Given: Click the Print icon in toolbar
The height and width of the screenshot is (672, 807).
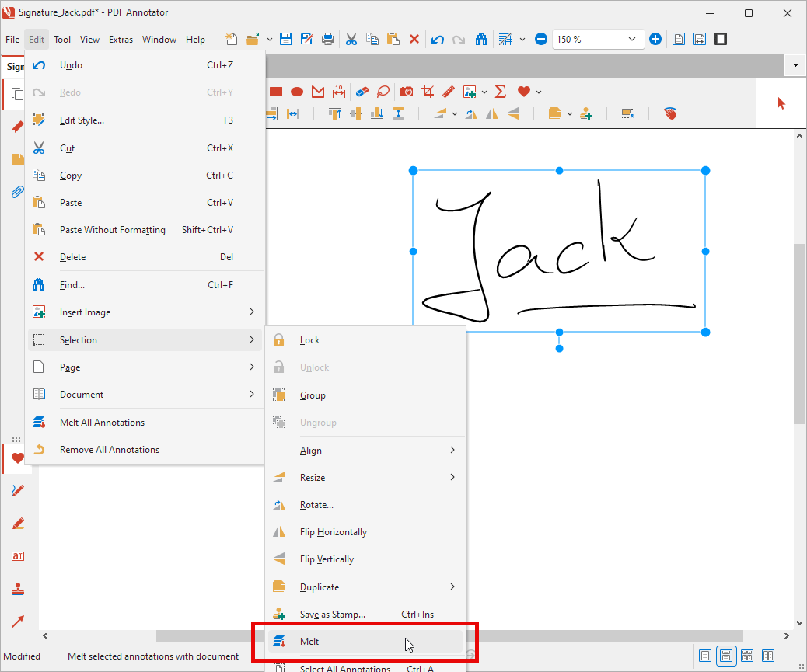Looking at the screenshot, I should pyautogui.click(x=328, y=39).
